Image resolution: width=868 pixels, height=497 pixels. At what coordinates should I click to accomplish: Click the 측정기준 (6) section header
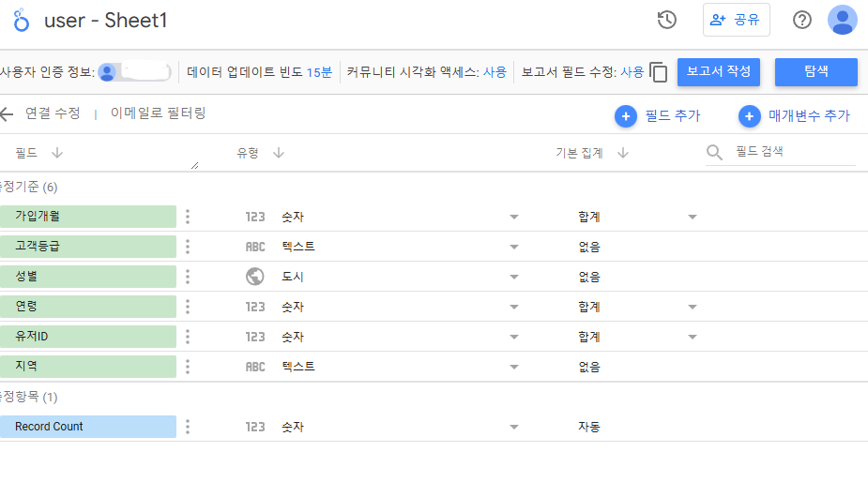(x=29, y=187)
